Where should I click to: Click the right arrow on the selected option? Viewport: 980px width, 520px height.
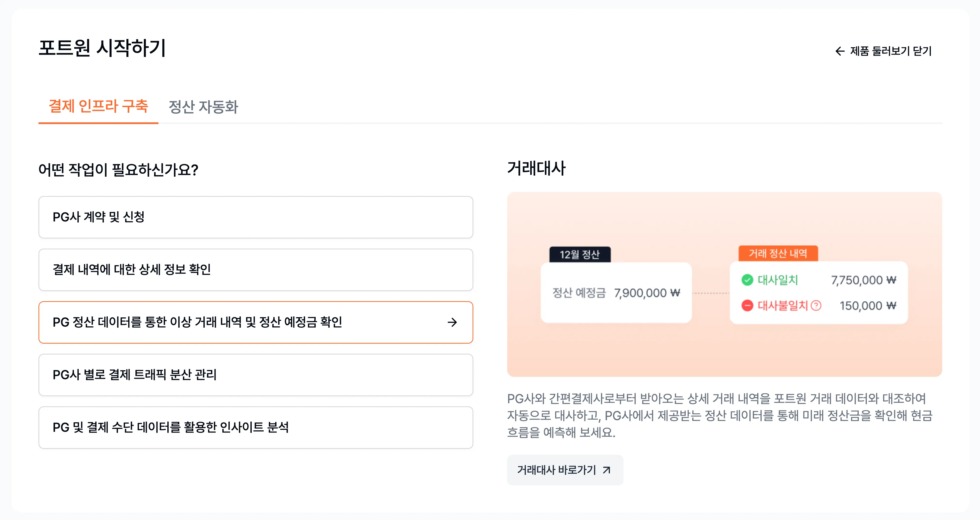452,323
